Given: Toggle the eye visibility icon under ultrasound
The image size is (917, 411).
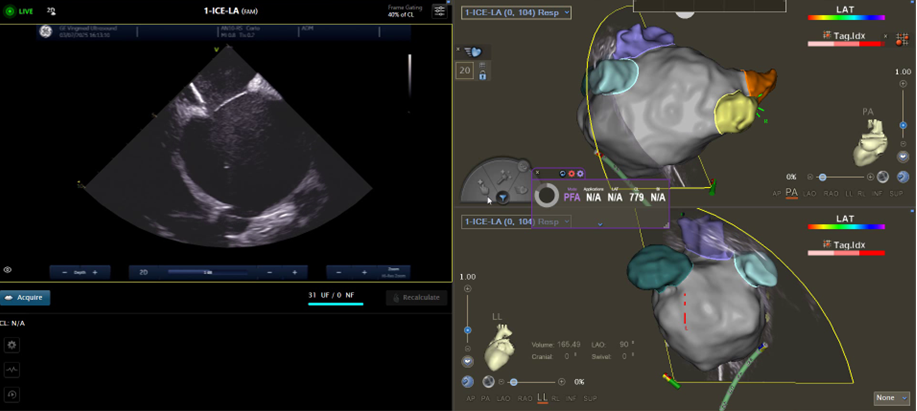Looking at the screenshot, I should pyautogui.click(x=8, y=270).
